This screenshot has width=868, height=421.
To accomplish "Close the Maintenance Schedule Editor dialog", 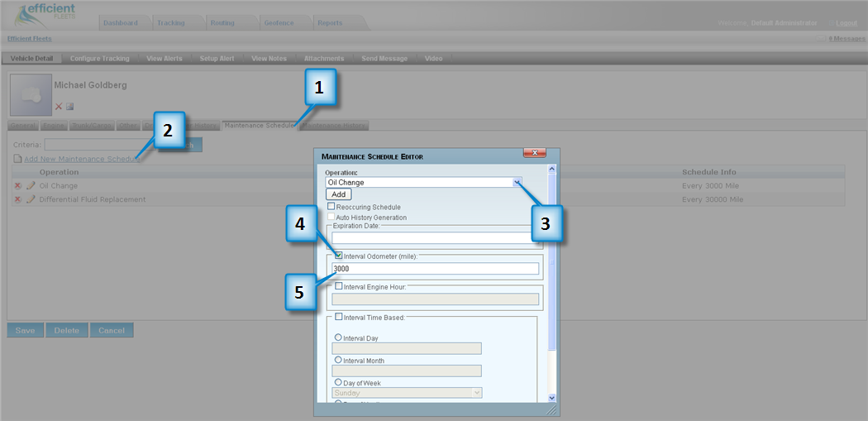I will (x=534, y=153).
